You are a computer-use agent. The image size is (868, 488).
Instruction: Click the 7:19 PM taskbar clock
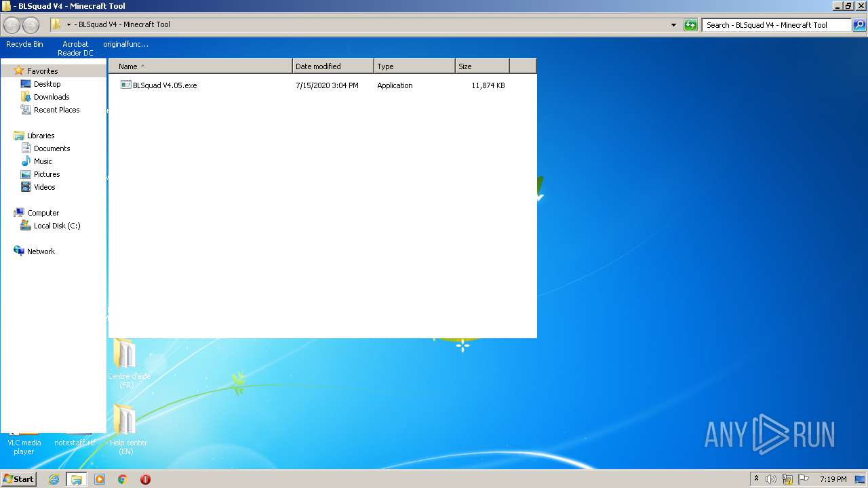click(833, 479)
